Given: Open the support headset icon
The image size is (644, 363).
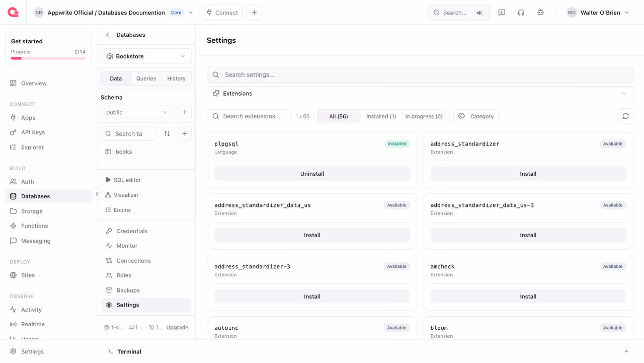Looking at the screenshot, I should click(x=521, y=13).
